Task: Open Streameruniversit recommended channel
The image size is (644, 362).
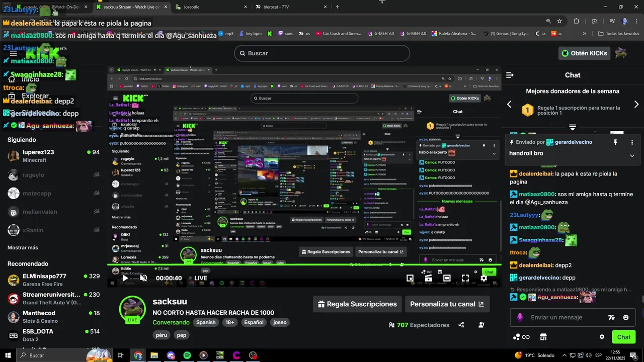Action: click(54, 298)
